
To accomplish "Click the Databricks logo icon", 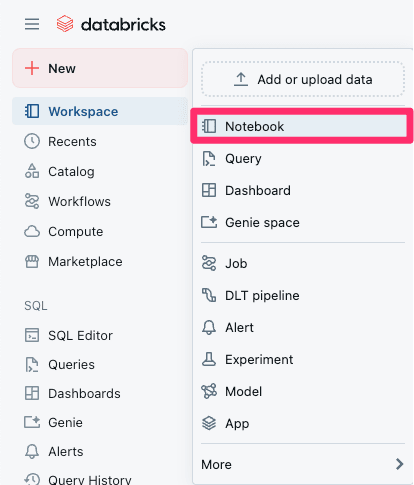I will [x=65, y=24].
